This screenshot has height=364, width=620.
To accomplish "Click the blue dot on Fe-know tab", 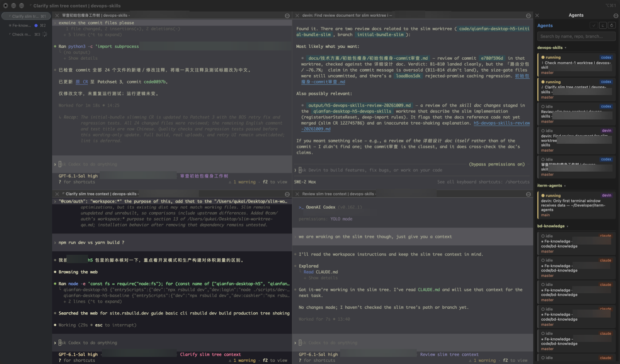I will point(36,26).
